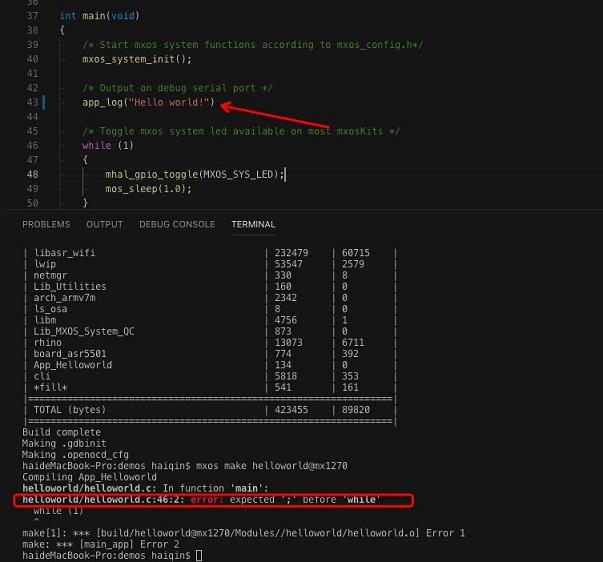Viewport: 603px width, 562px height.
Task: Click the 'make[1]: *** ... Error 1' line
Action: (243, 533)
